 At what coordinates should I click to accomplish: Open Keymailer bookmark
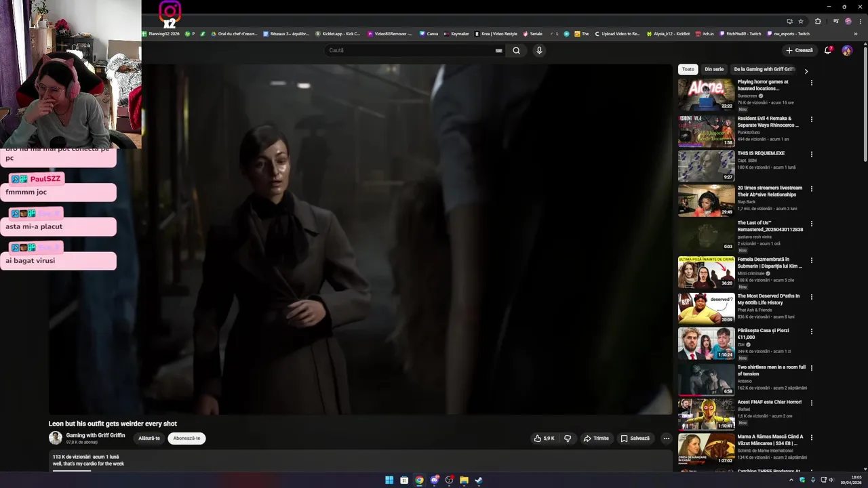point(456,33)
